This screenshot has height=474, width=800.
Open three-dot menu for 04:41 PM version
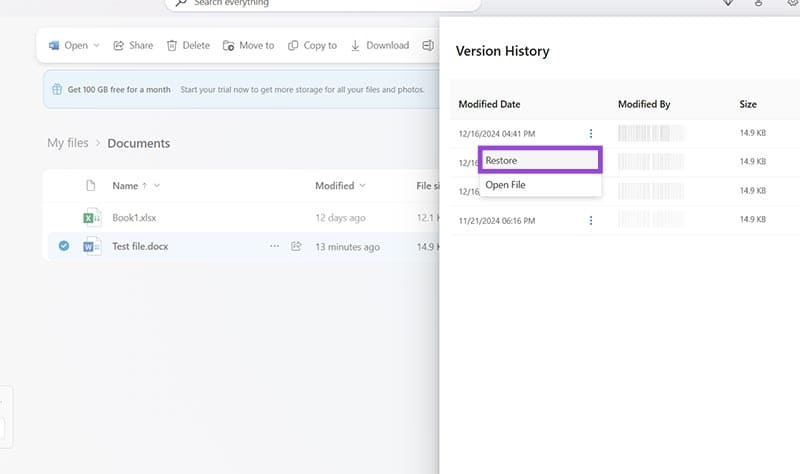click(591, 133)
